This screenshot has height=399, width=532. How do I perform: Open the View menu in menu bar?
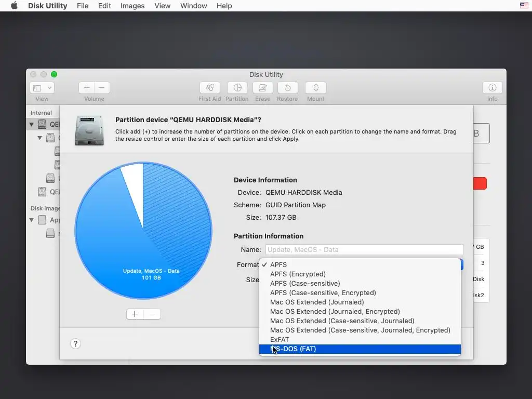(163, 6)
